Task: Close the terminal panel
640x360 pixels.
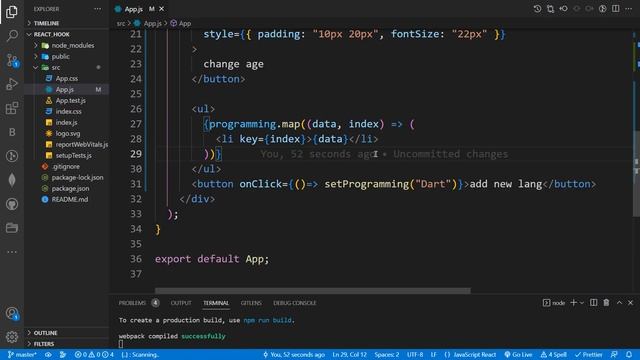Action: [630, 302]
